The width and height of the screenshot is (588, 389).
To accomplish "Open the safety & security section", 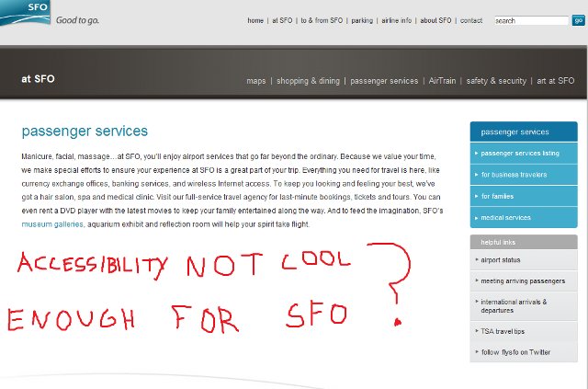I will point(496,81).
